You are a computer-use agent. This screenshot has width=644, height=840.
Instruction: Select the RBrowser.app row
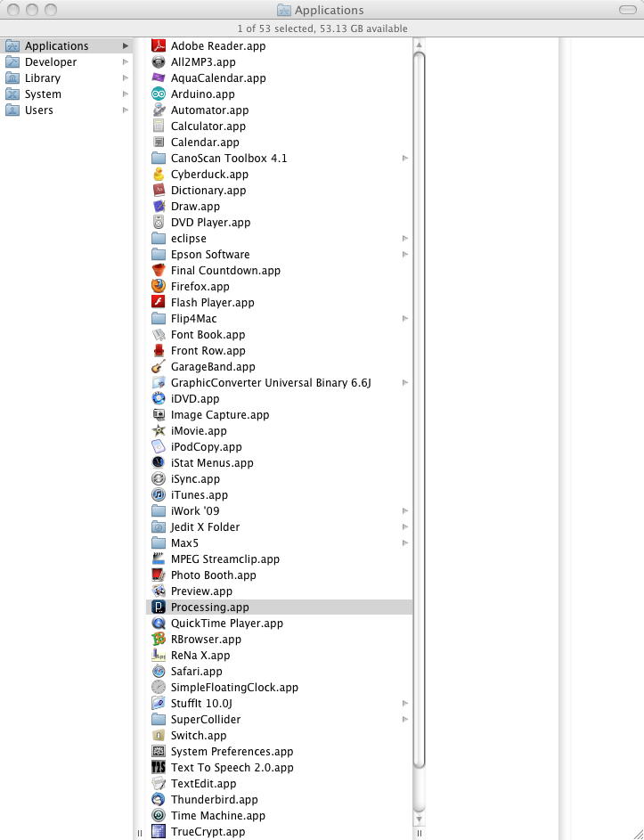279,639
